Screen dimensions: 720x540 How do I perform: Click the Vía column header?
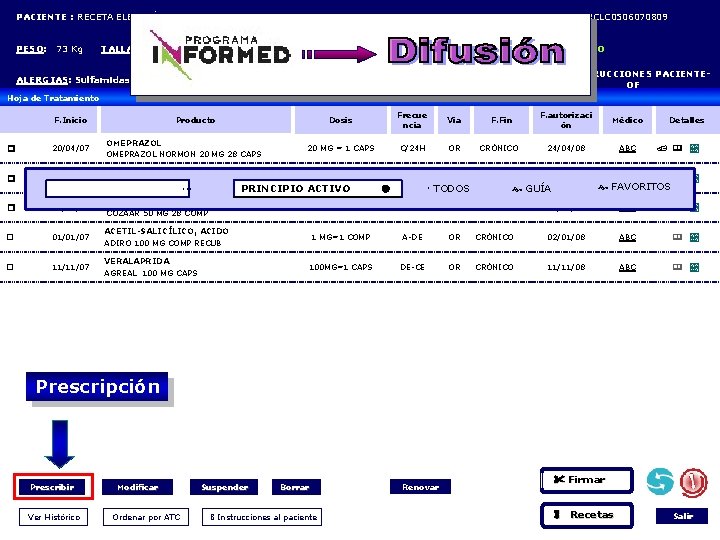(454, 120)
